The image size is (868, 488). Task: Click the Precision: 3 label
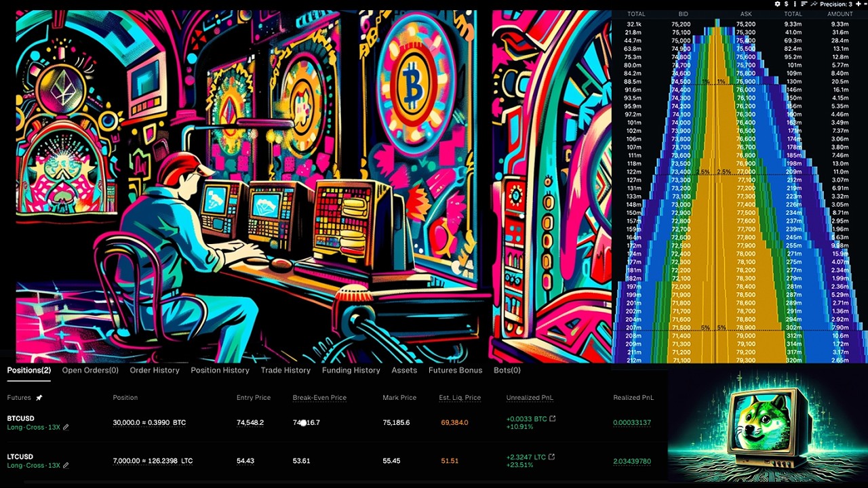coord(835,4)
